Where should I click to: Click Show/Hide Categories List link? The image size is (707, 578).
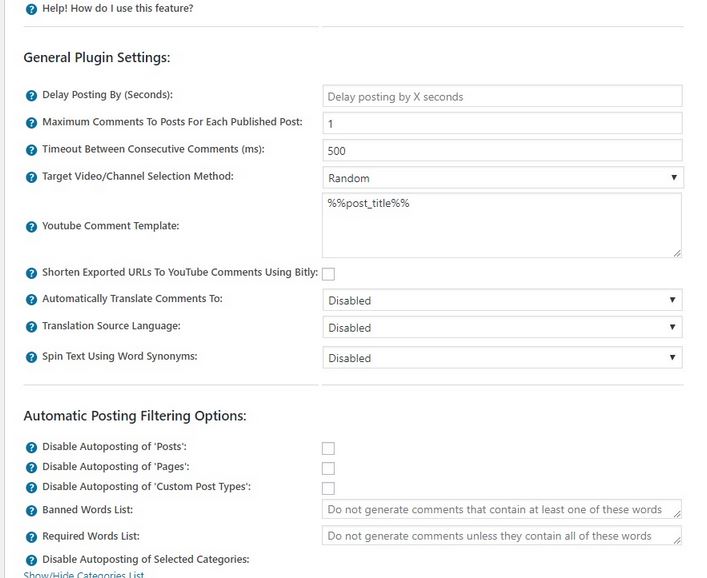click(84, 574)
